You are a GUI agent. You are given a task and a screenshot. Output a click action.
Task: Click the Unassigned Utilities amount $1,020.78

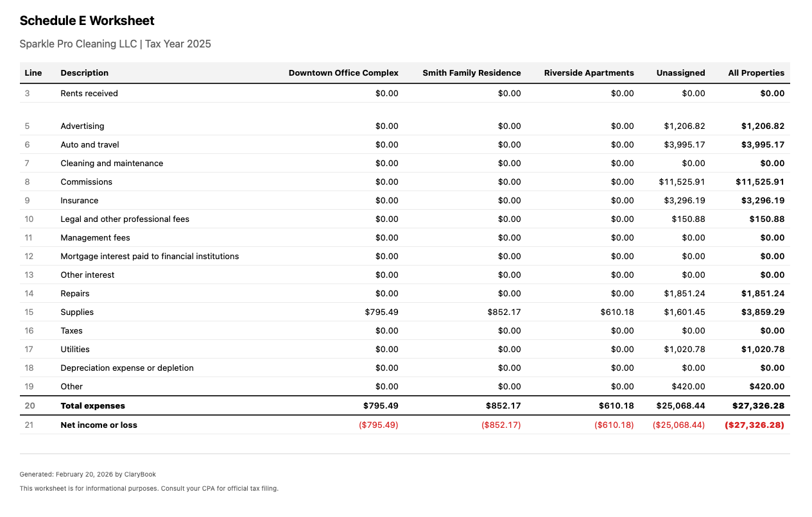click(x=684, y=350)
